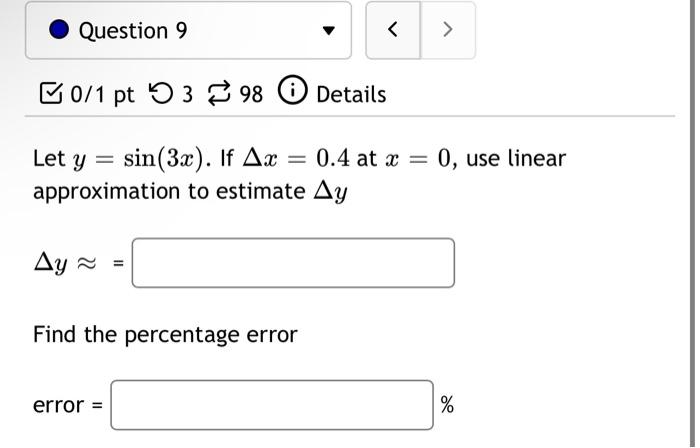Click the 0/1 pt score text
Viewport: 700px width, 448px height.
pyautogui.click(x=102, y=95)
